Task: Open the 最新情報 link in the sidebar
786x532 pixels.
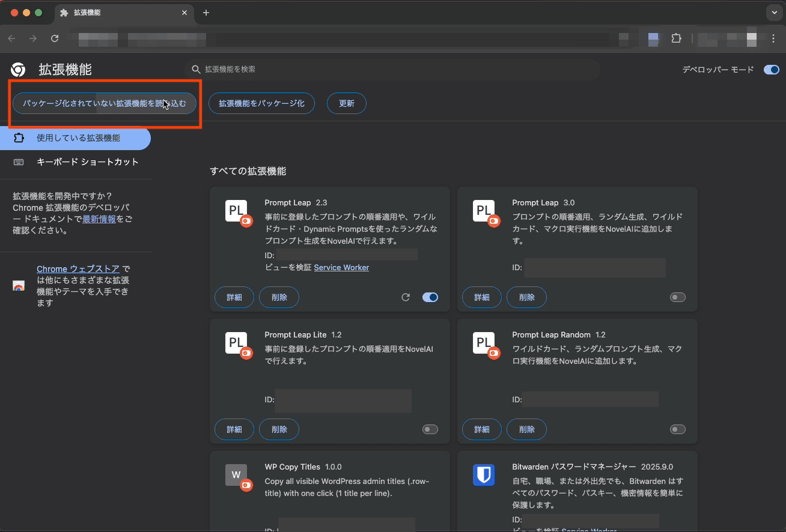Action: (x=99, y=219)
